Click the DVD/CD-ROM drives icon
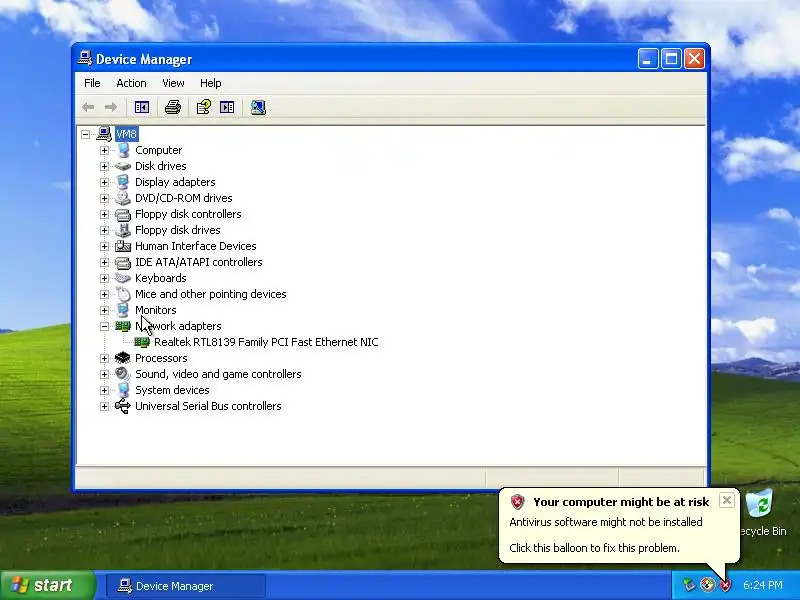This screenshot has height=600, width=800. click(x=123, y=198)
